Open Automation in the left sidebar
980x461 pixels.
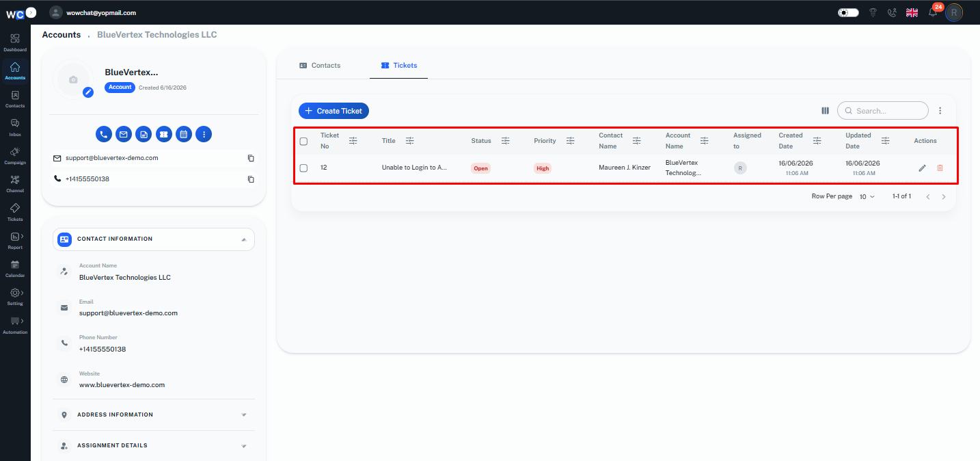tap(15, 325)
